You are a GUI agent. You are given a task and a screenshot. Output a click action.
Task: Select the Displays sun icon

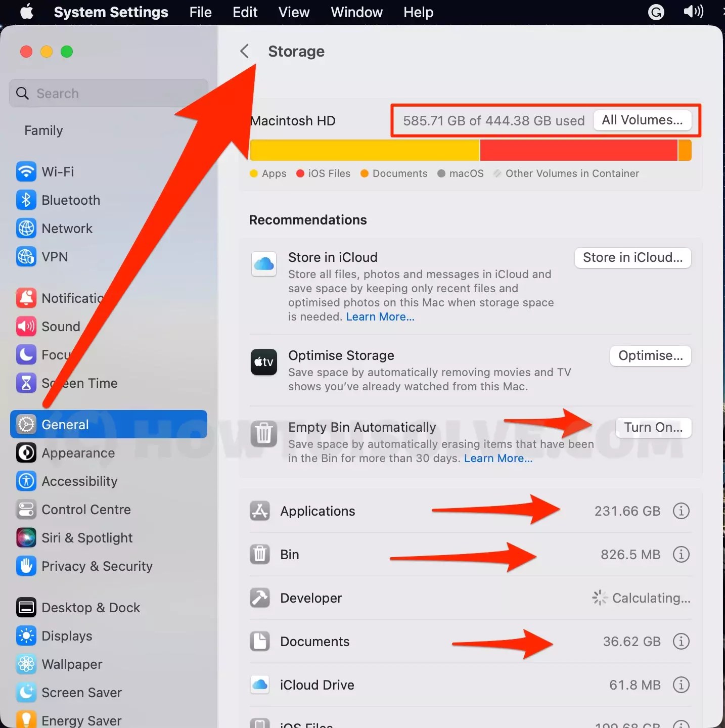point(26,636)
